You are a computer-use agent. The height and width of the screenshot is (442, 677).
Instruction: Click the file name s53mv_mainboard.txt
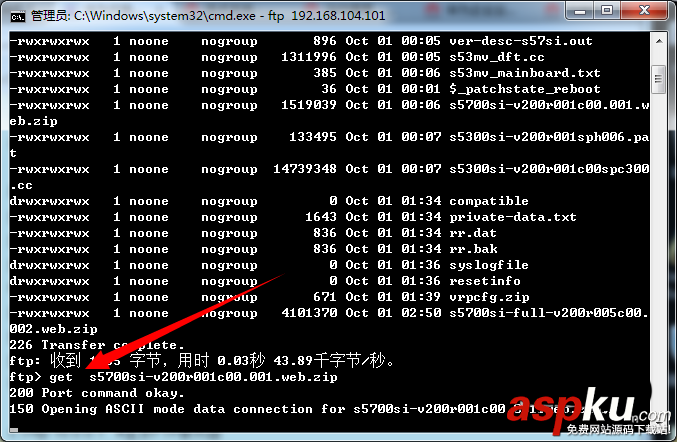(x=525, y=73)
